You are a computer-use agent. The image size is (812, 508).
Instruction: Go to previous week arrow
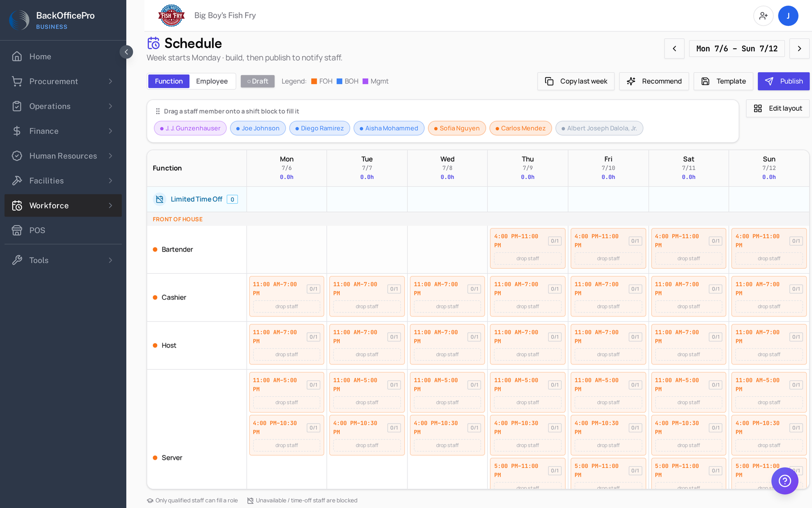(674, 49)
